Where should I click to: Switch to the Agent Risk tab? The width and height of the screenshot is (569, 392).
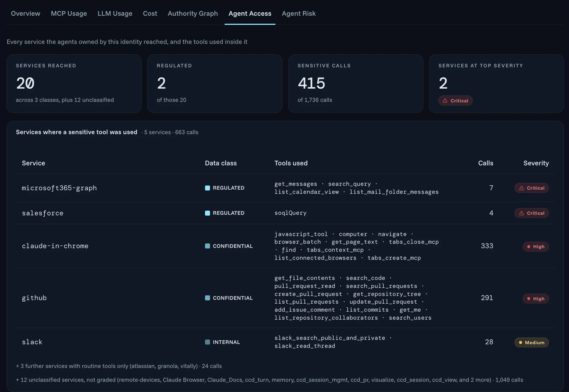299,14
